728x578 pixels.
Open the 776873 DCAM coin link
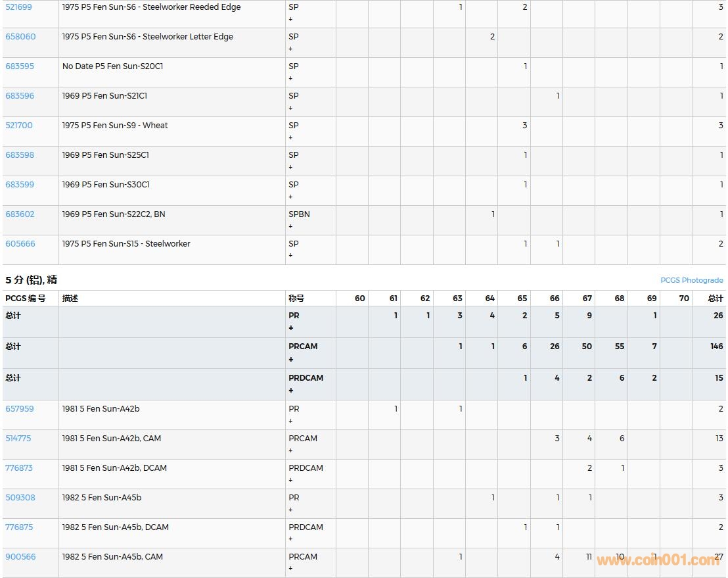pyautogui.click(x=19, y=468)
